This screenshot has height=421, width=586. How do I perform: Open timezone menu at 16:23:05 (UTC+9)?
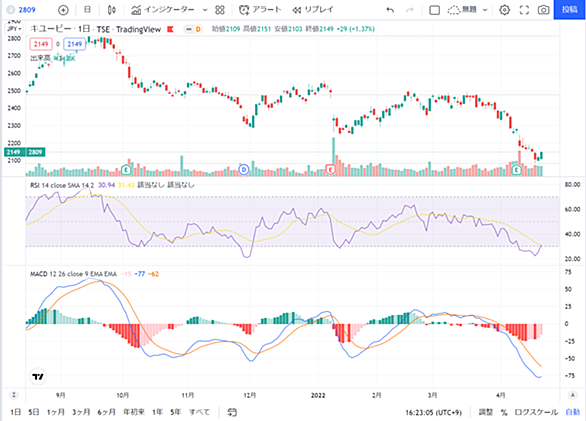tap(434, 413)
